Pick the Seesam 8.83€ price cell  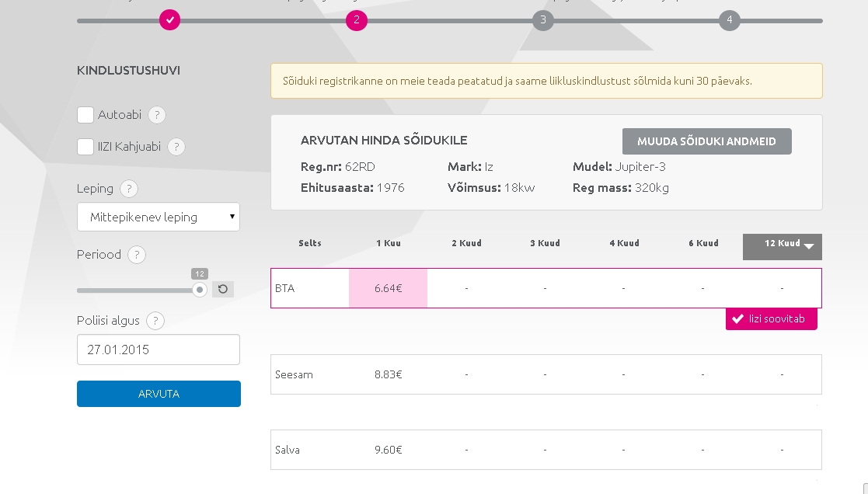388,374
